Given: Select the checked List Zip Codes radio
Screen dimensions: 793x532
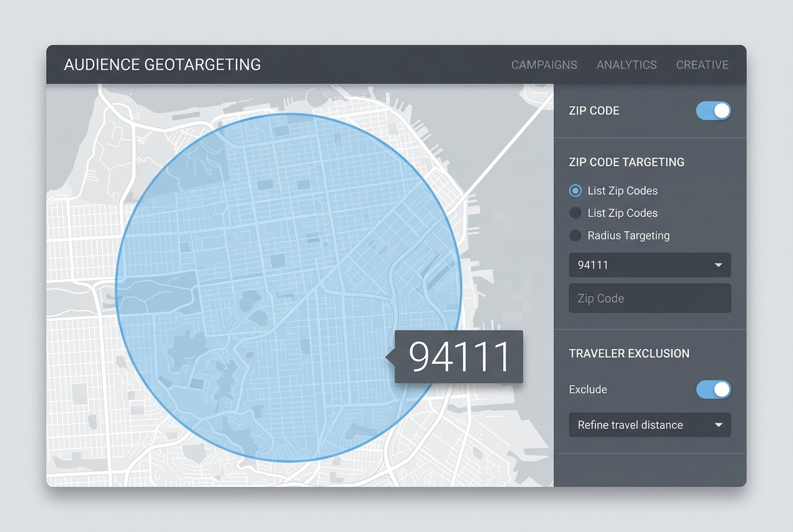Looking at the screenshot, I should tap(575, 191).
